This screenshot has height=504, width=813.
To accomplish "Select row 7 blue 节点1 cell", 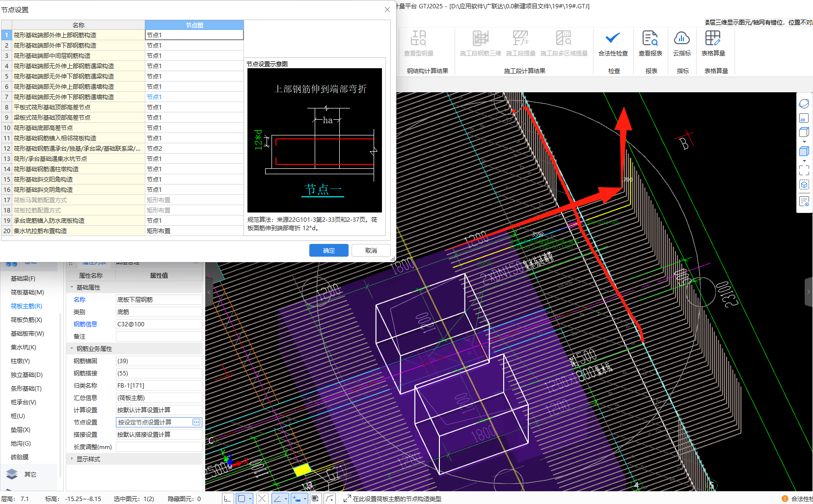I will pyautogui.click(x=194, y=97).
